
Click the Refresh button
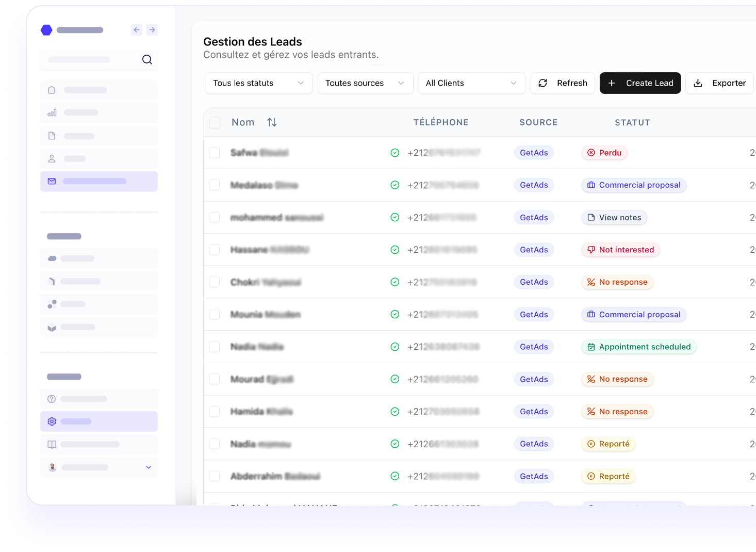pyautogui.click(x=563, y=83)
